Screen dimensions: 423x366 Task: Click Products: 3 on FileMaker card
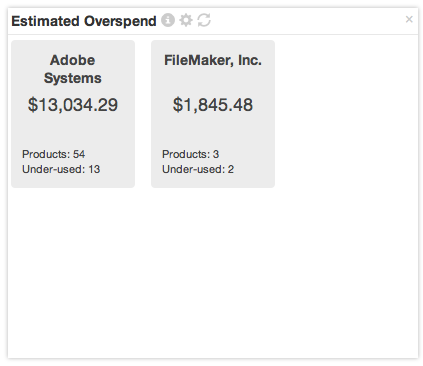click(190, 154)
